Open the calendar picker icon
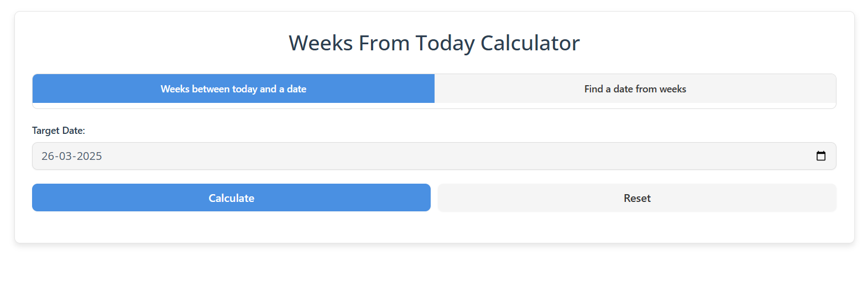Screen dimensions: 868x286 click(821, 156)
